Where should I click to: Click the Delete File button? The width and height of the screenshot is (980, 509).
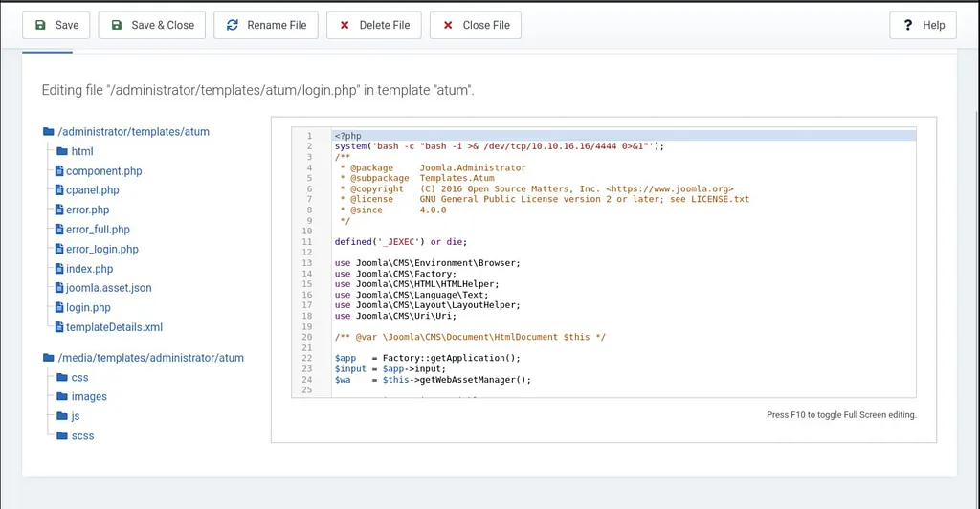[374, 25]
